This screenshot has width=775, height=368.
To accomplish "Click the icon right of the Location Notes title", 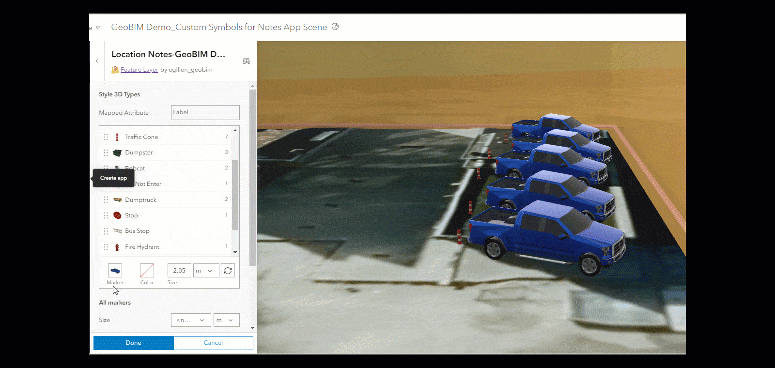I will (x=246, y=61).
